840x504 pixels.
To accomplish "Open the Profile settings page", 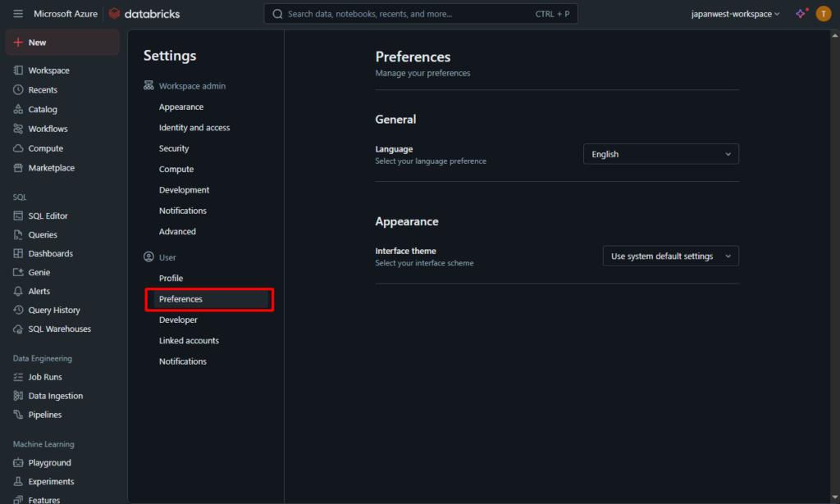I will (171, 279).
